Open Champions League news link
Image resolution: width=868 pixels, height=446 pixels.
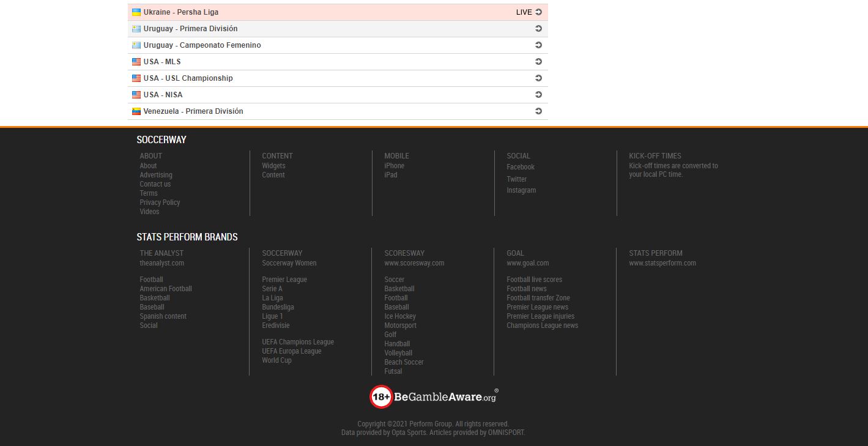[542, 325]
